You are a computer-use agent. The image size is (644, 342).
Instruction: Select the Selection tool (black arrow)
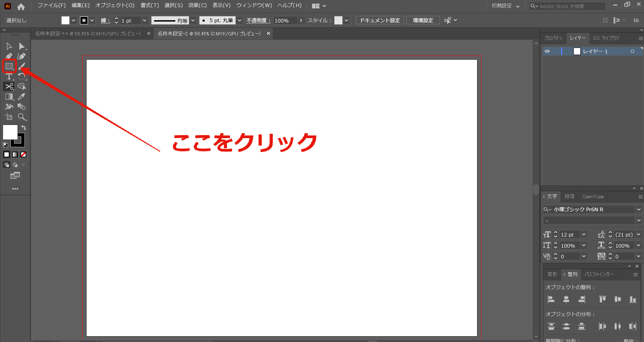[x=9, y=46]
